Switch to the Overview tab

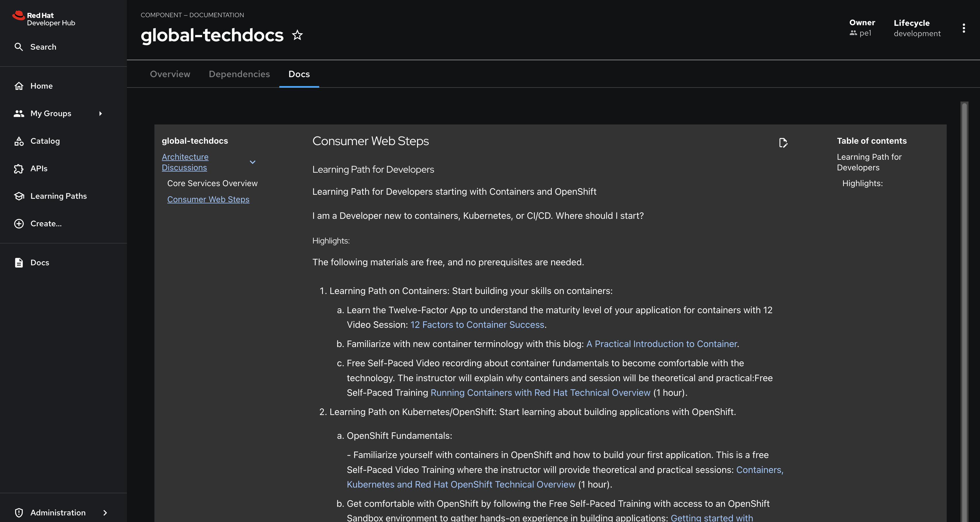tap(170, 74)
